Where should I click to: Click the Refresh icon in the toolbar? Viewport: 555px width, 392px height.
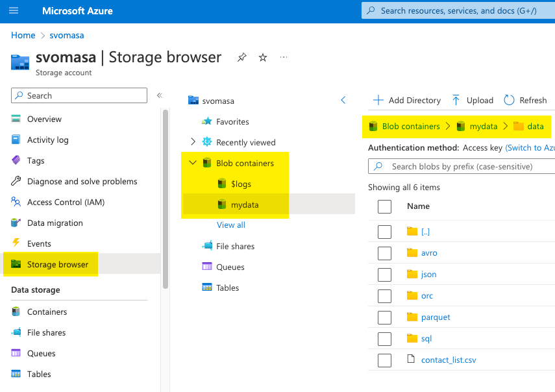(x=510, y=100)
